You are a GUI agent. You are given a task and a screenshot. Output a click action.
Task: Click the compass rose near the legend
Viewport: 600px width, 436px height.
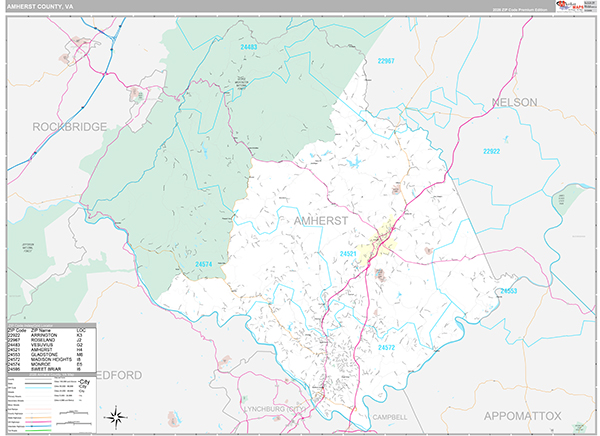116,416
